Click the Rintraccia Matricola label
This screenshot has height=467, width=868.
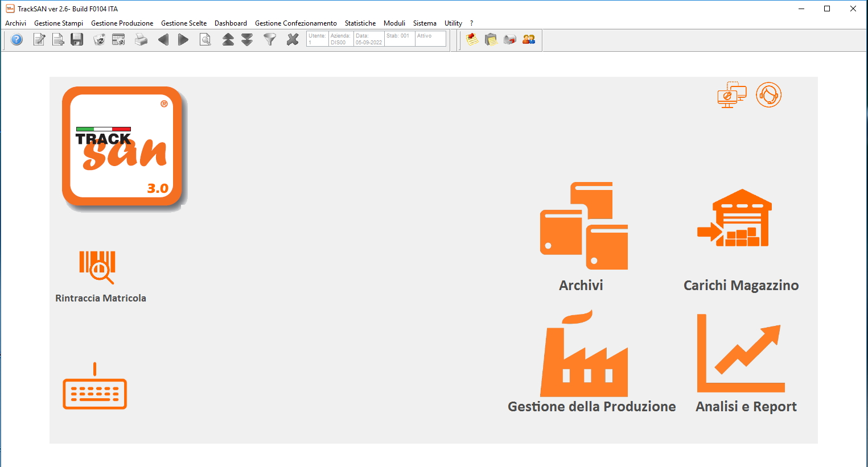tap(101, 298)
